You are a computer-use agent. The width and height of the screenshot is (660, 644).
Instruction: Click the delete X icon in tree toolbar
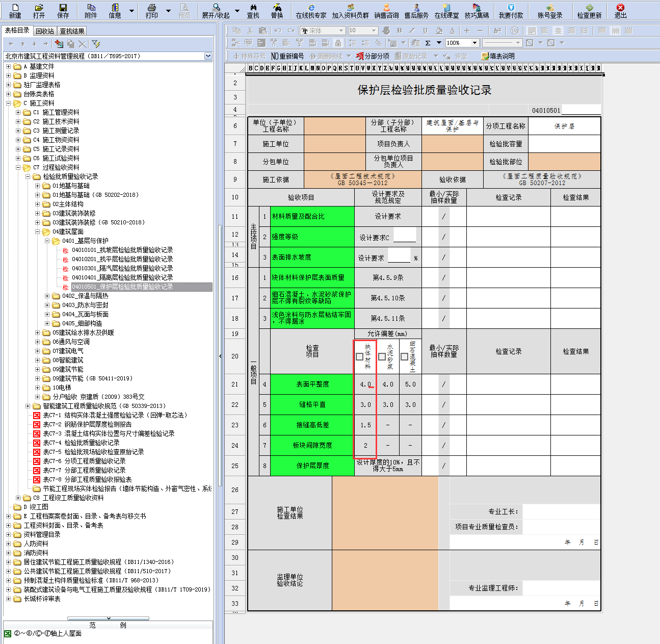pos(83,44)
